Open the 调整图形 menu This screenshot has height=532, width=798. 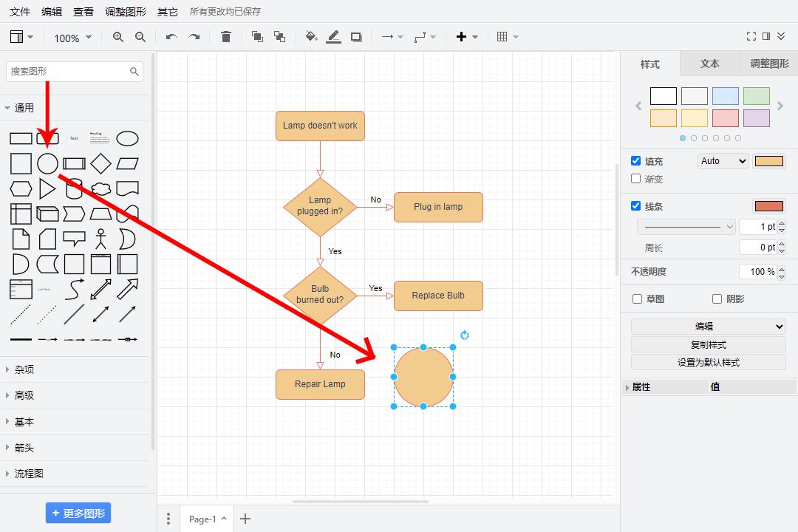click(x=126, y=12)
